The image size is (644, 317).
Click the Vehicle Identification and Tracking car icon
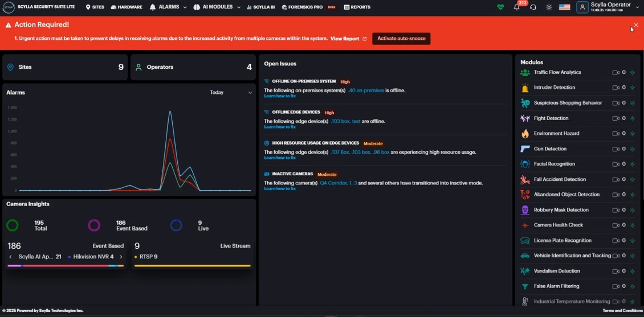(525, 256)
